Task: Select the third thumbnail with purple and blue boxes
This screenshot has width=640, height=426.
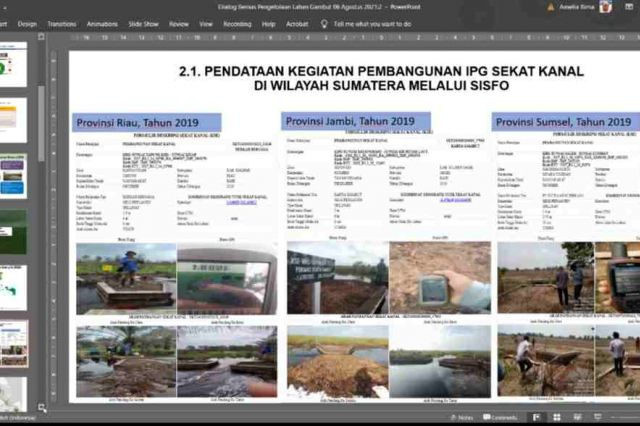Action: (x=13, y=176)
